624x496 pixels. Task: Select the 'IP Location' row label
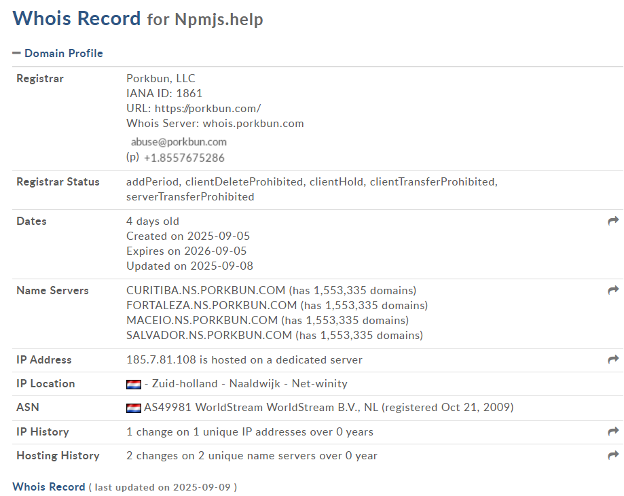pyautogui.click(x=45, y=384)
